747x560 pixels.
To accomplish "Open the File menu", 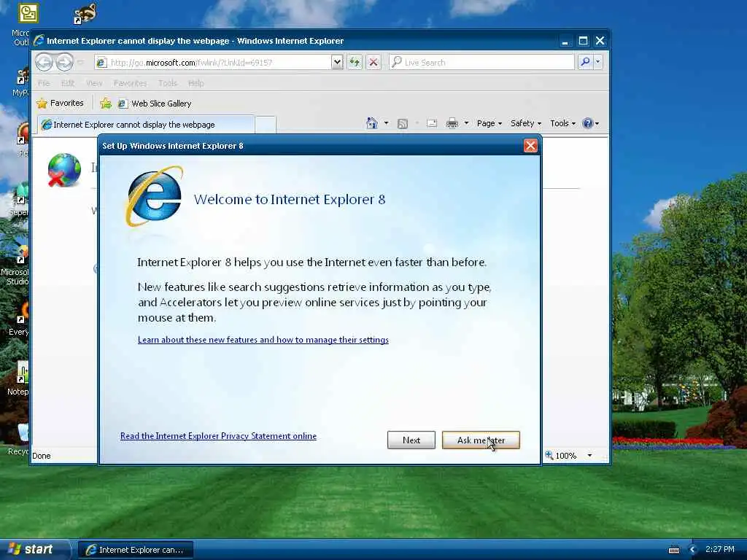I will click(x=44, y=83).
